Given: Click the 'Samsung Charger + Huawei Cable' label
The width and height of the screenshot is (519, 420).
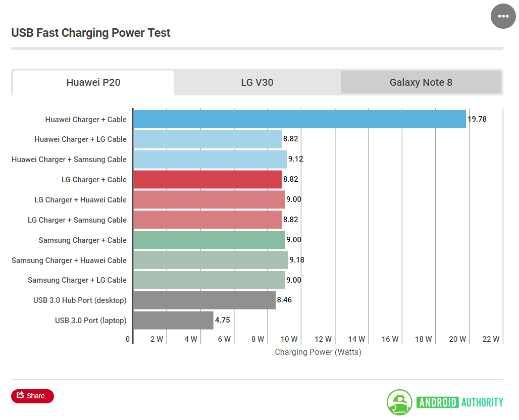Looking at the screenshot, I should 69,260.
